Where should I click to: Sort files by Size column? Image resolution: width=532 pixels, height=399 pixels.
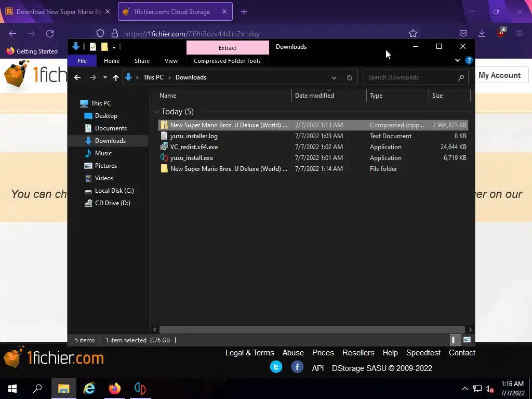(x=449, y=96)
